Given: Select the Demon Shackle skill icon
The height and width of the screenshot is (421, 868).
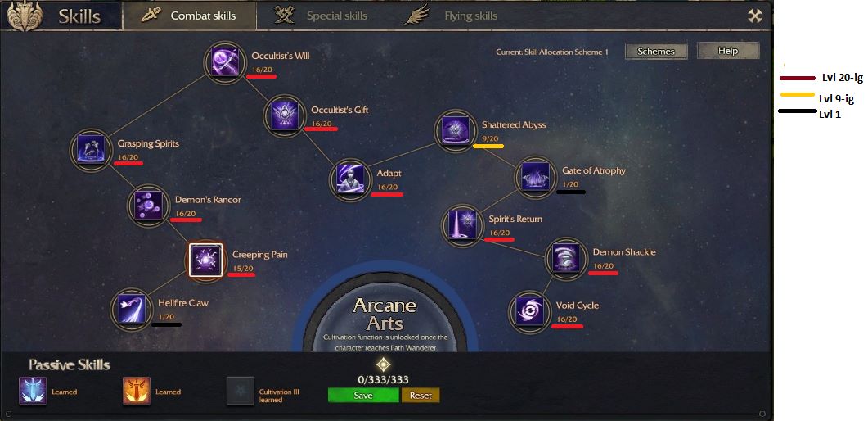Looking at the screenshot, I should (x=566, y=258).
